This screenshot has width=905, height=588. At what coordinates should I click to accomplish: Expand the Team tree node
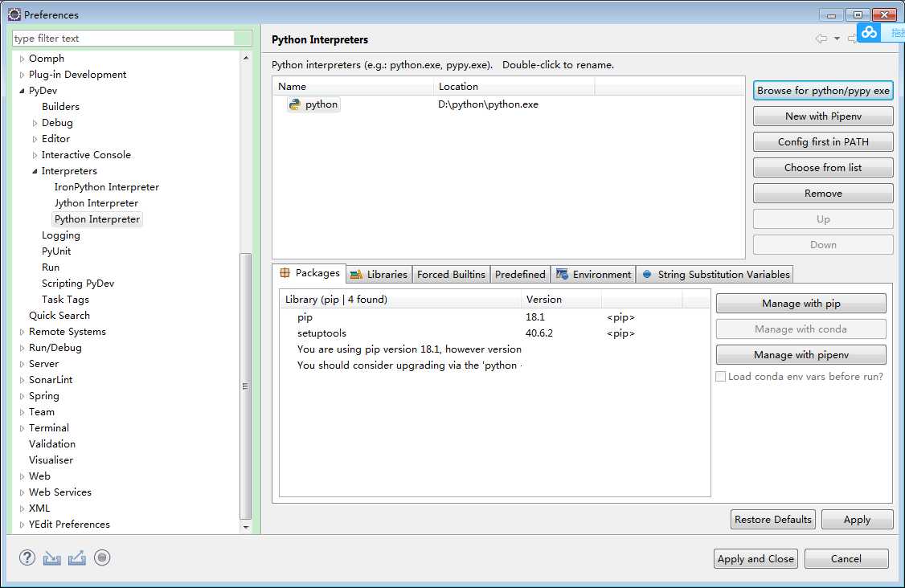coord(22,412)
